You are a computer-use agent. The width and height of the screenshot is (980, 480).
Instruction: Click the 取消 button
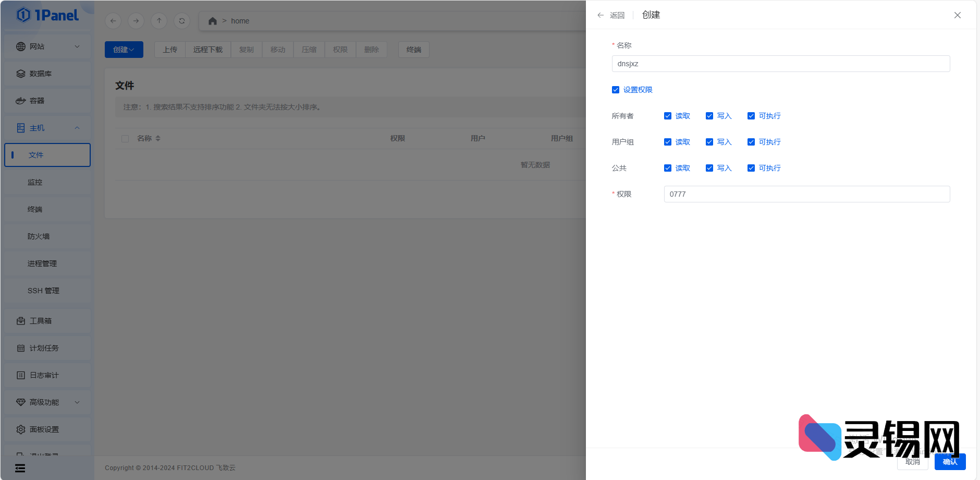tap(912, 462)
